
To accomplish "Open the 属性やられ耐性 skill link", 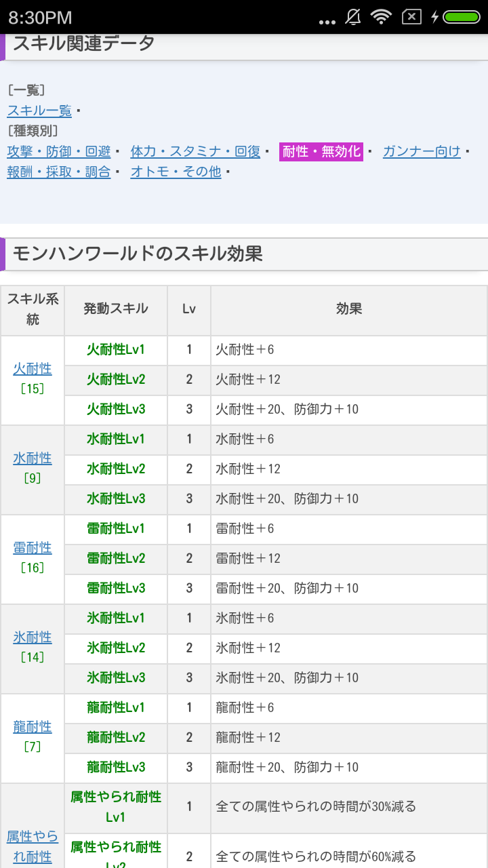I will tap(33, 846).
